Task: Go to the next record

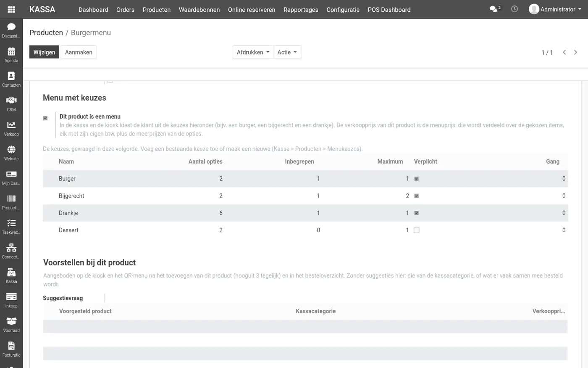Action: (x=575, y=52)
